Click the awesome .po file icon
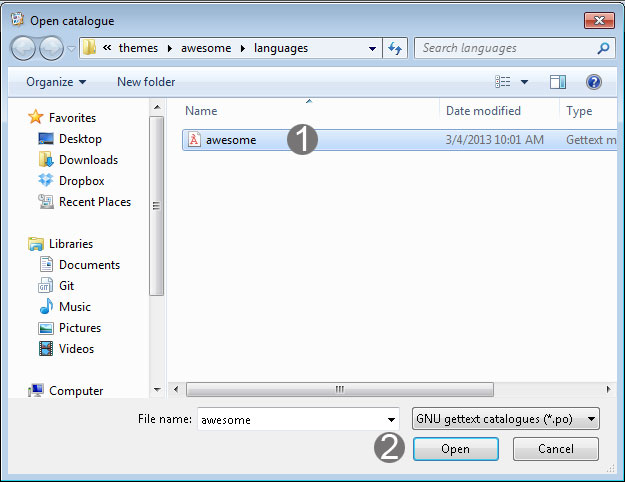This screenshot has width=625, height=482. 194,140
